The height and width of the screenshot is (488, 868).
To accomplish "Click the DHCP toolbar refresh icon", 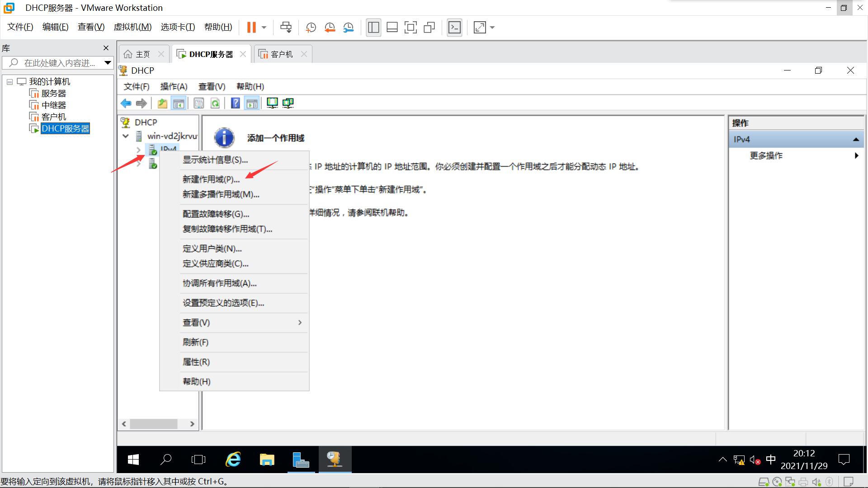I will click(x=215, y=103).
